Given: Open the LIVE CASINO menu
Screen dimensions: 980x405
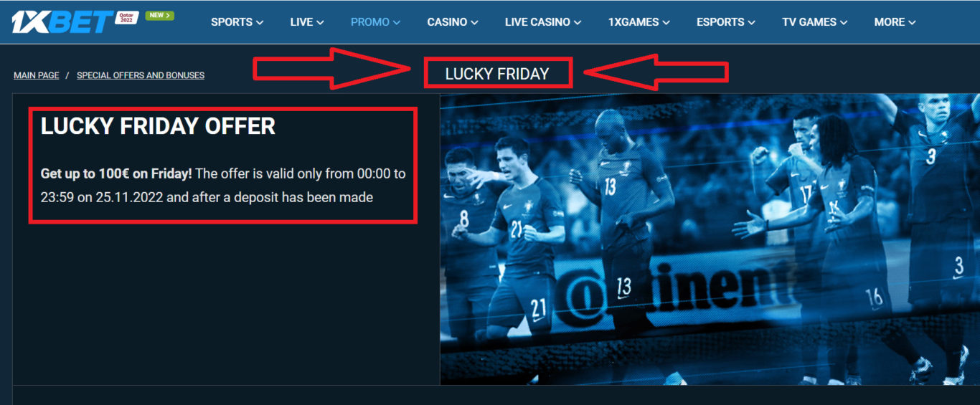Looking at the screenshot, I should click(x=543, y=22).
